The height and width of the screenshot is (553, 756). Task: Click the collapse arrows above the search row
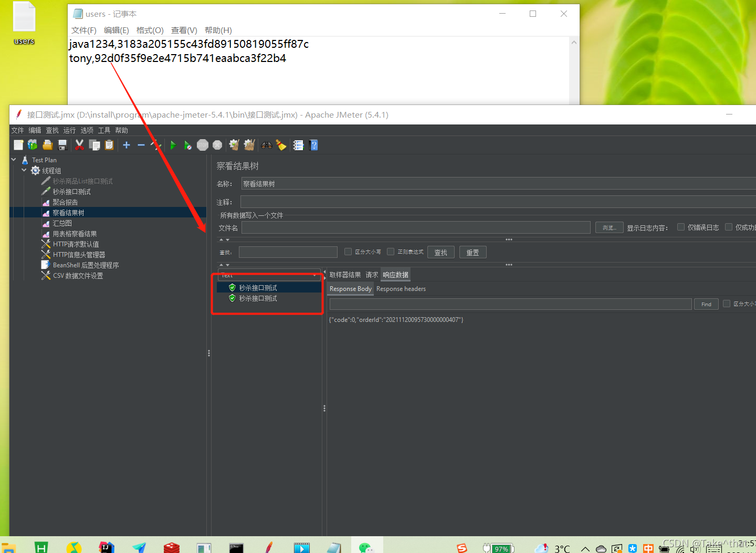[x=224, y=239]
